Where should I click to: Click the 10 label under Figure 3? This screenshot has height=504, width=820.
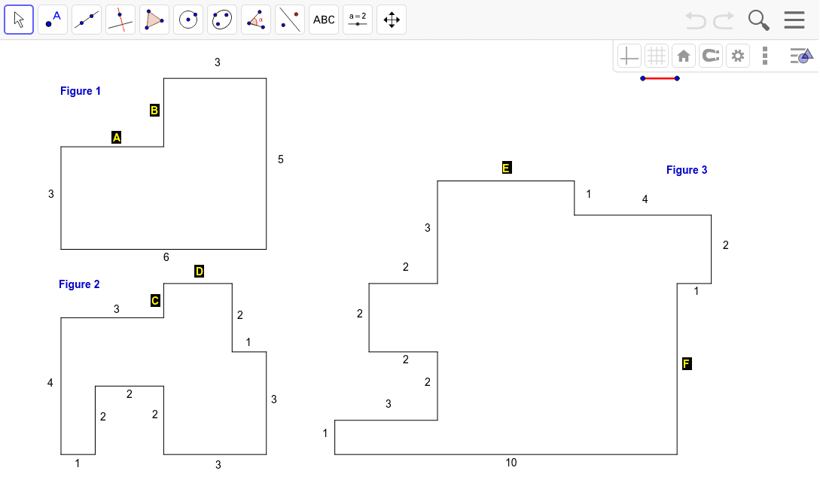511,462
